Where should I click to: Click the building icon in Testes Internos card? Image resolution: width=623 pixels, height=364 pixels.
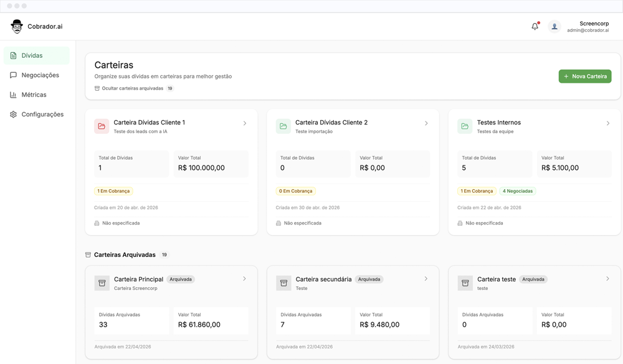click(460, 223)
